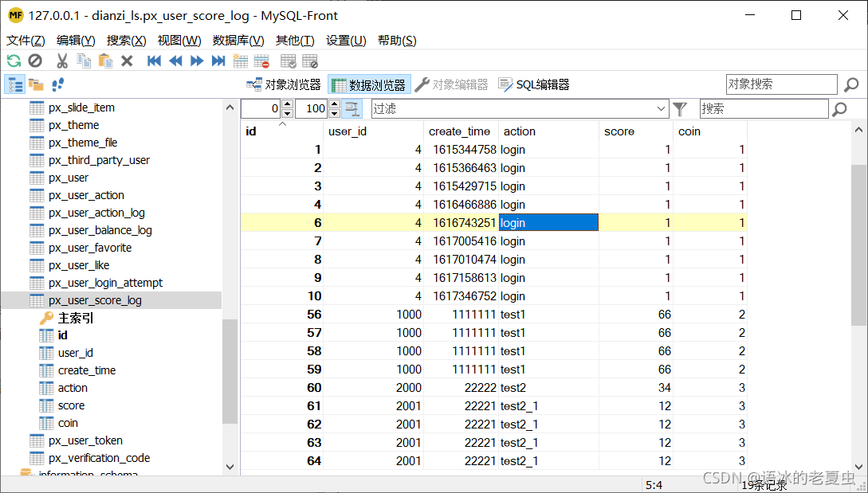868x493 pixels.
Task: Select create_time field in tree
Action: pyautogui.click(x=86, y=370)
